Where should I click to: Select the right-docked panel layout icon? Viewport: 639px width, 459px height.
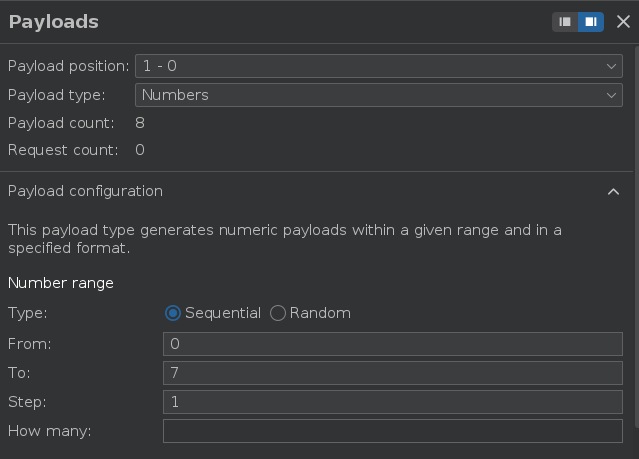tap(591, 21)
